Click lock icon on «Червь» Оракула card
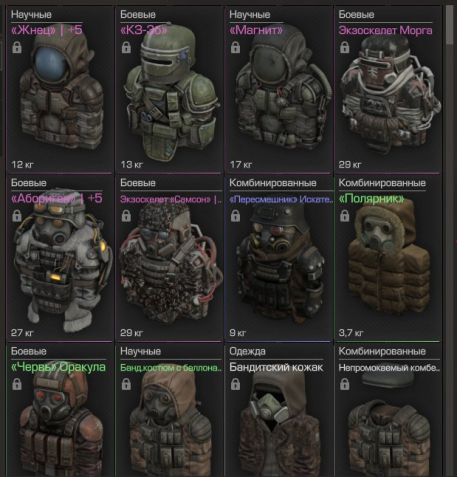The height and width of the screenshot is (477, 457). pos(17,384)
